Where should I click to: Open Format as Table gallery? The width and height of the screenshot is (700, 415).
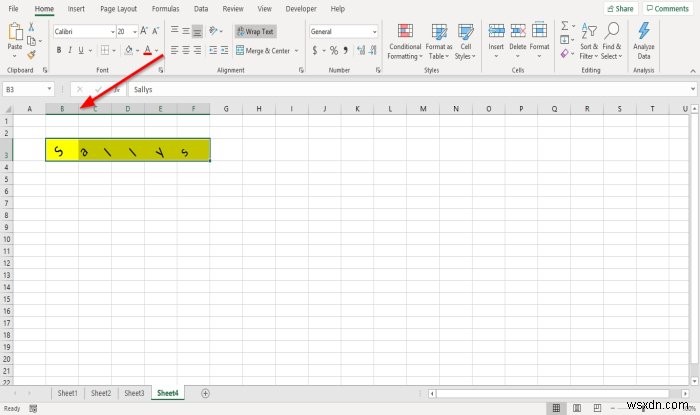tap(439, 42)
